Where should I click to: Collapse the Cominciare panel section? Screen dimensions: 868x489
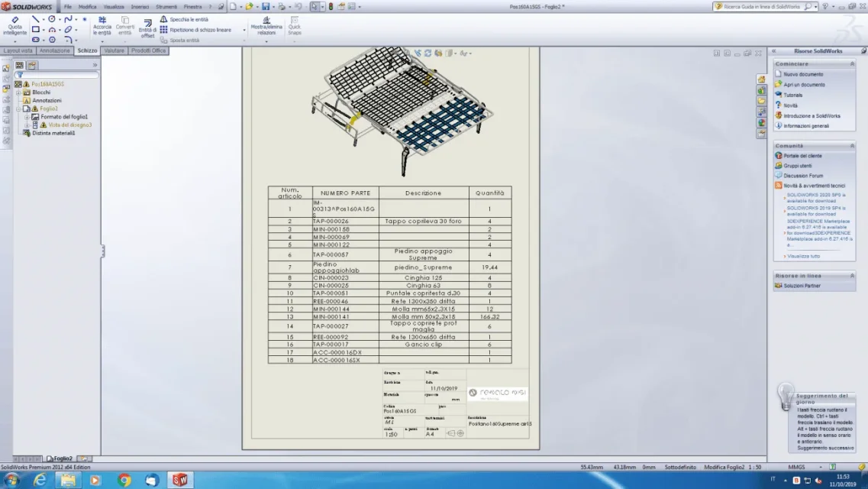852,63
